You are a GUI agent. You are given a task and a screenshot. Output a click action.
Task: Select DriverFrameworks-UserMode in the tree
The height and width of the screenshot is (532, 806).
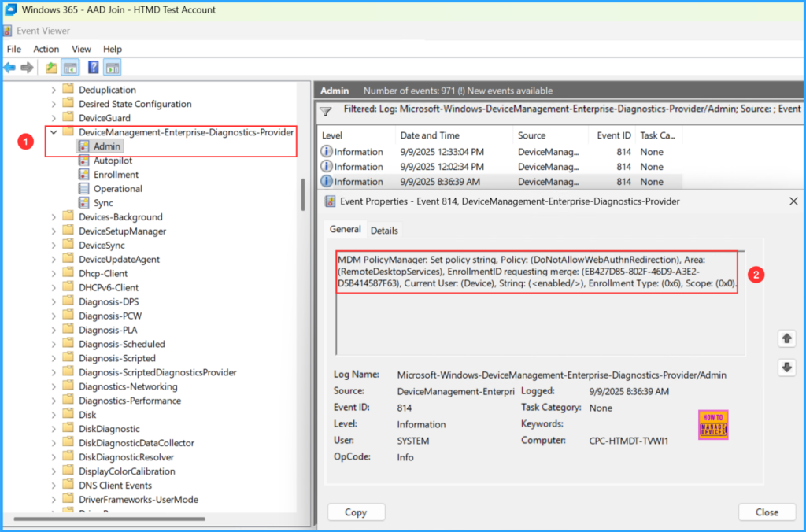139,499
